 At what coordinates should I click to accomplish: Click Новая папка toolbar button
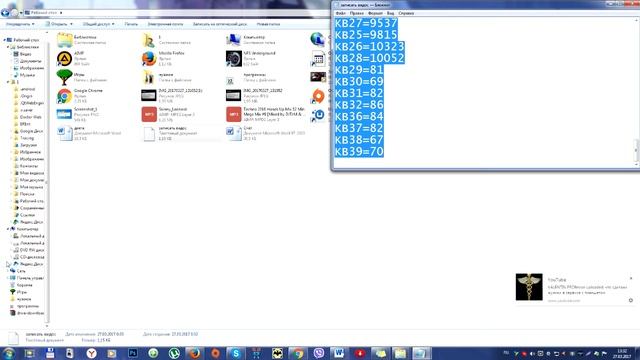(x=268, y=24)
